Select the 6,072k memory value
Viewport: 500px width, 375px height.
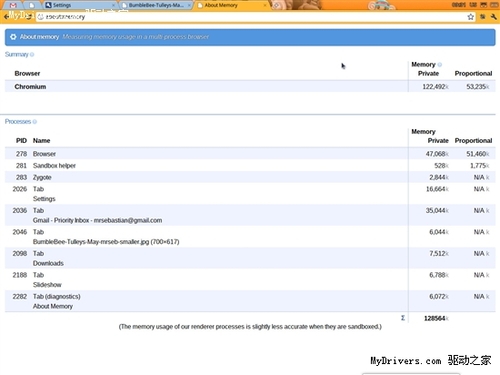coord(439,296)
